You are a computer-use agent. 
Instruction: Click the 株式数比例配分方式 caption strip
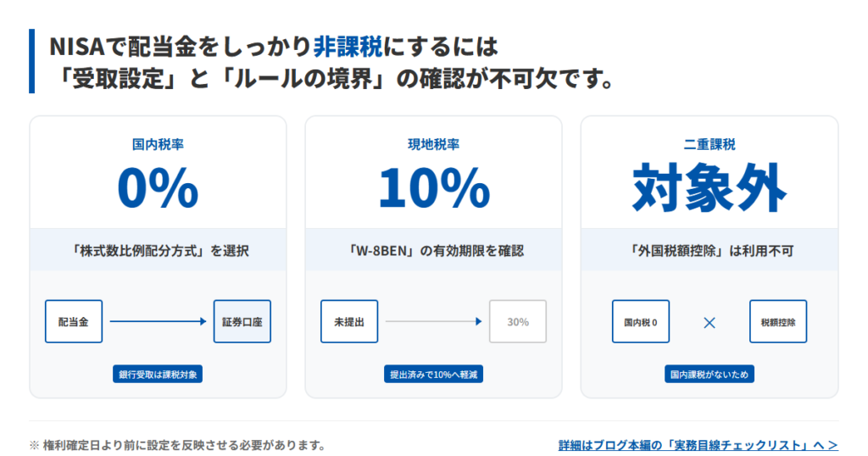pos(158,251)
